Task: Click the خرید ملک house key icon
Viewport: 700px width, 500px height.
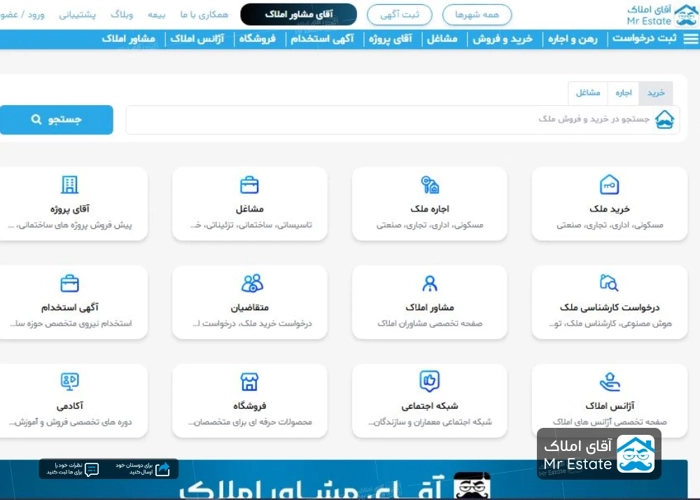Action: click(x=609, y=184)
